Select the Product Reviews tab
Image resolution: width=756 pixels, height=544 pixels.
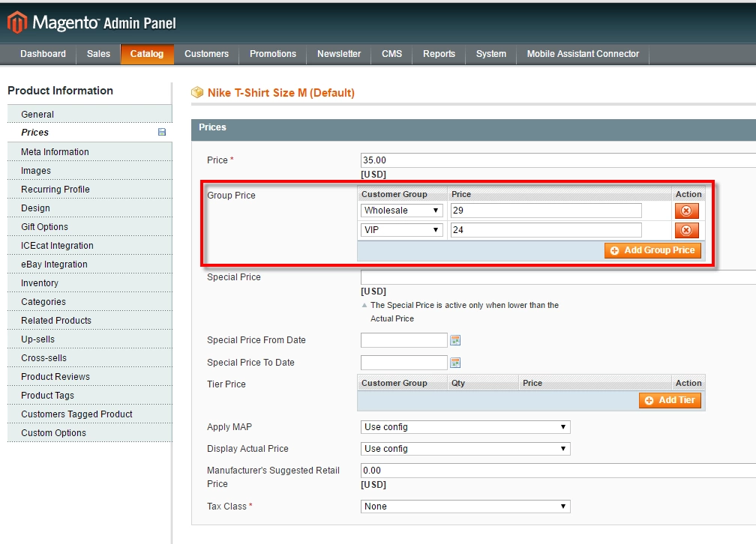(x=90, y=378)
